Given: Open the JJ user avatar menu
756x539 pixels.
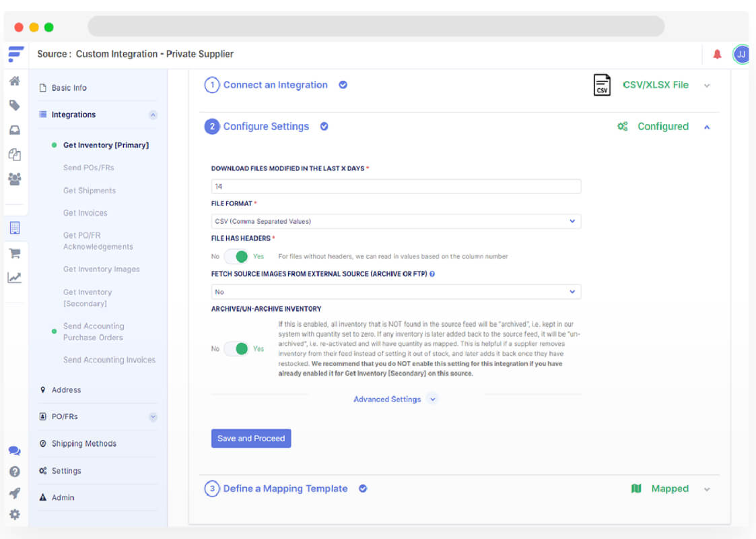Looking at the screenshot, I should click(741, 54).
